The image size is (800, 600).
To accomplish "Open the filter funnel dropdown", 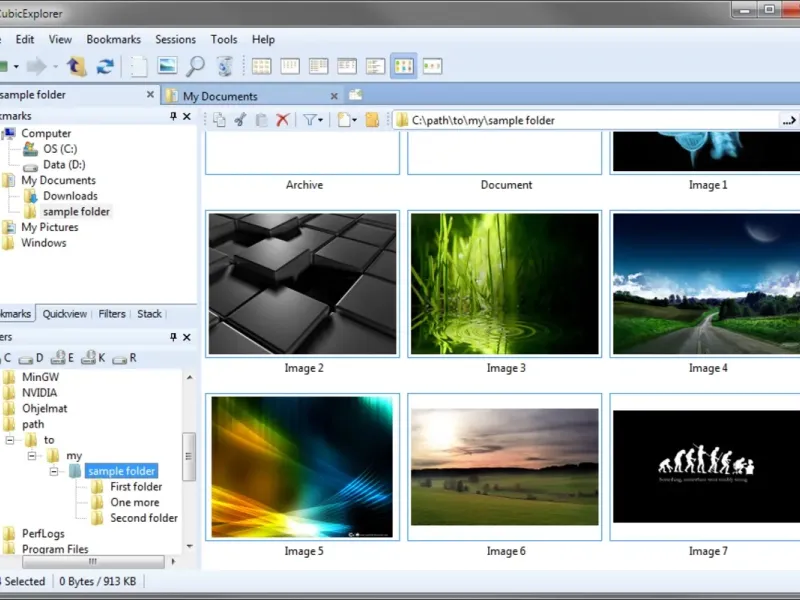I will tap(313, 120).
